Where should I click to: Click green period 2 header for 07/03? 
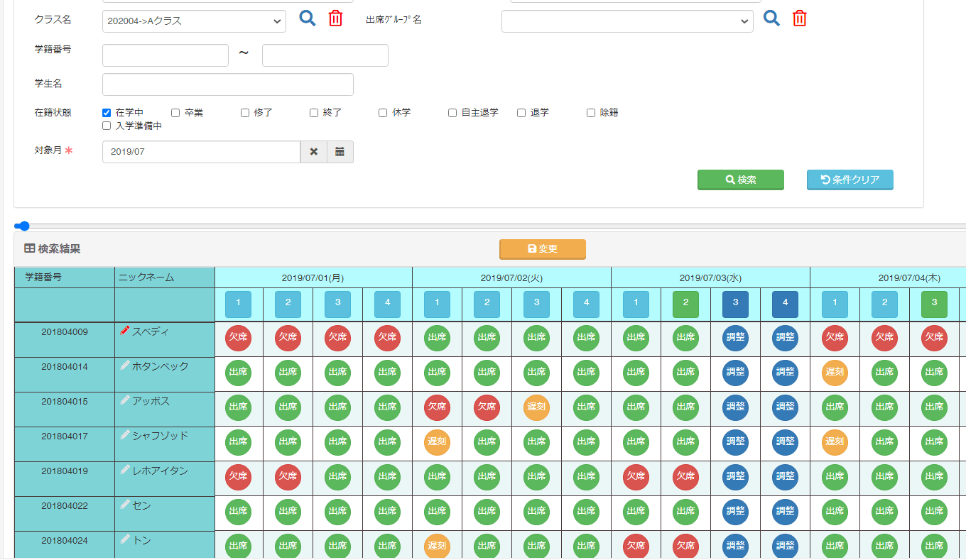pyautogui.click(x=686, y=304)
